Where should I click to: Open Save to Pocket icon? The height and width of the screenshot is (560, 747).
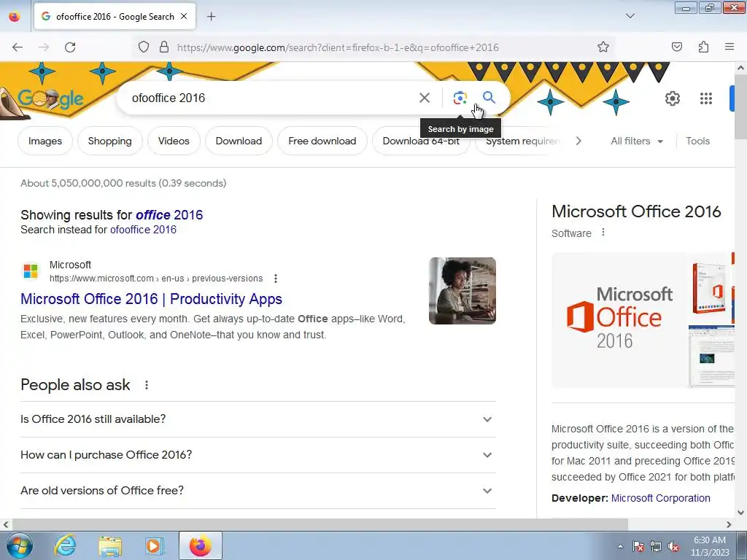point(676,47)
